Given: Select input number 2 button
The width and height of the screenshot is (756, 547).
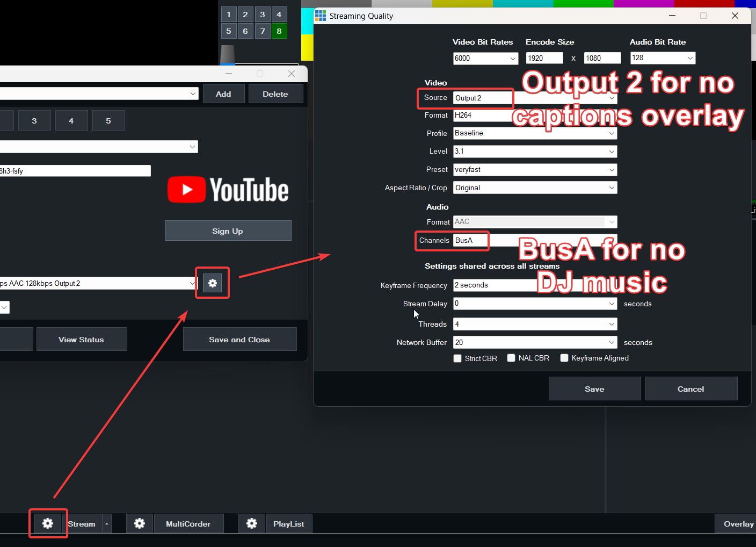Looking at the screenshot, I should tap(245, 15).
